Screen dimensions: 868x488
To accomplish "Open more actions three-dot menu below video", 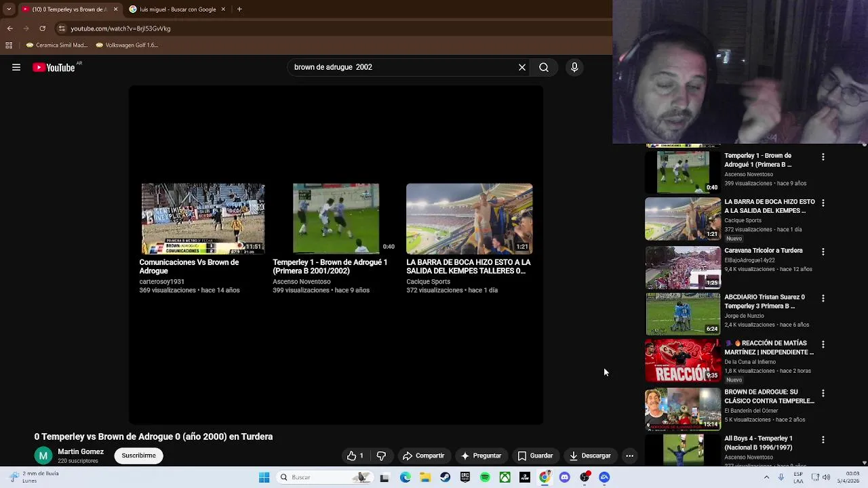I will [629, 455].
